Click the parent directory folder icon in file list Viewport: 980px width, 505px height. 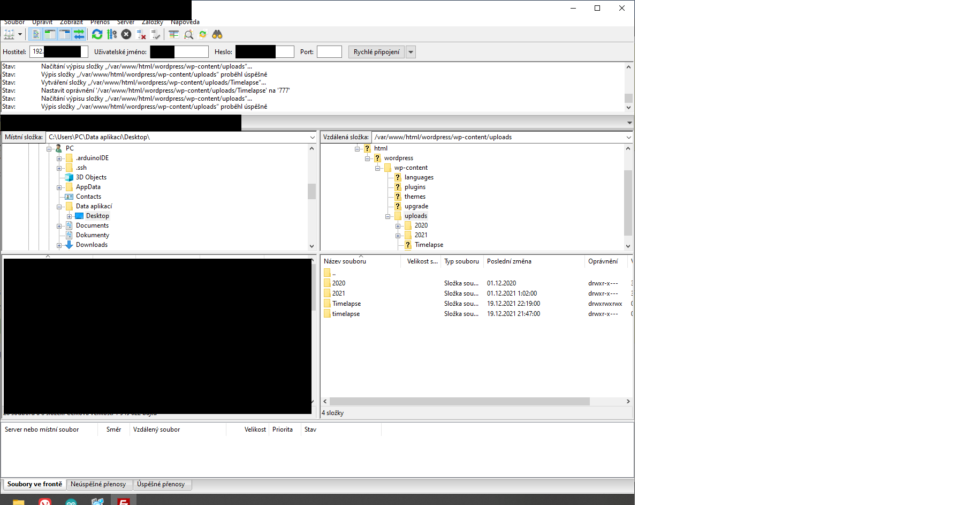[x=327, y=273]
